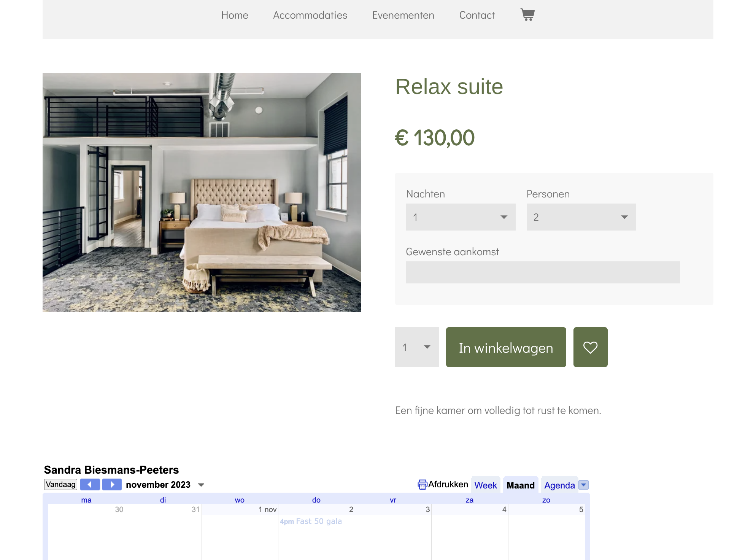Open the quantity dropdown beside In winkelwagen

417,347
